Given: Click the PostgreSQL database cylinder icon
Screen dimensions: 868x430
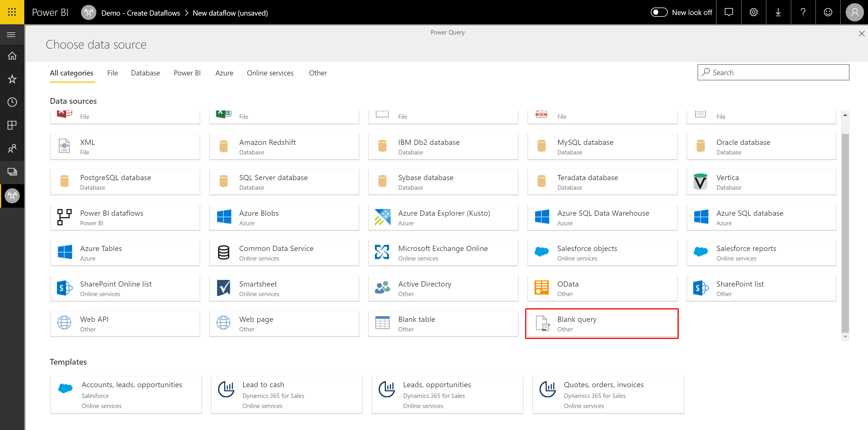Looking at the screenshot, I should click(x=64, y=181).
